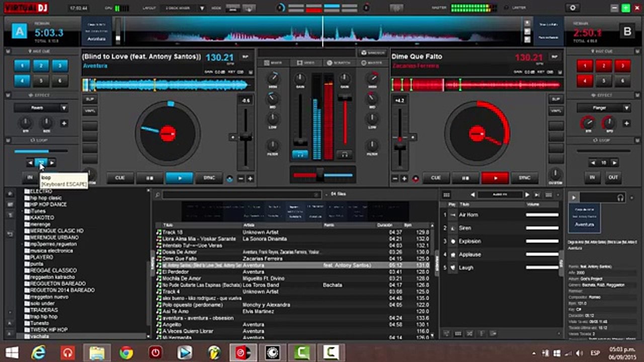Enable the Flanger effect plus button on deck B
Viewport: 644px width, 362px height.
pos(626,123)
